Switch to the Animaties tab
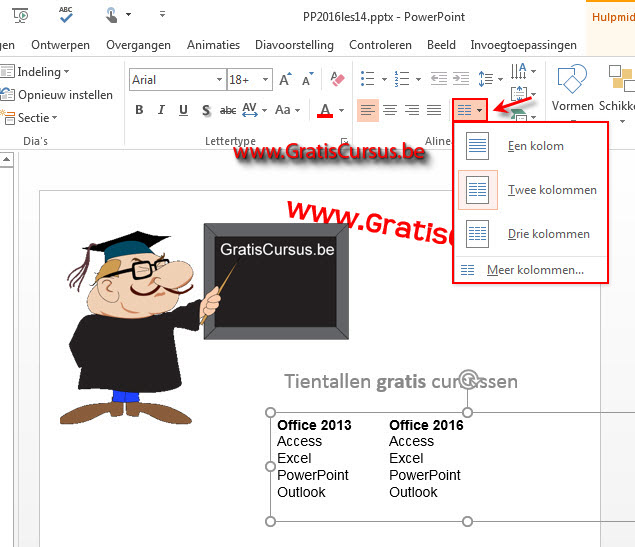635x547 pixels. 213,45
